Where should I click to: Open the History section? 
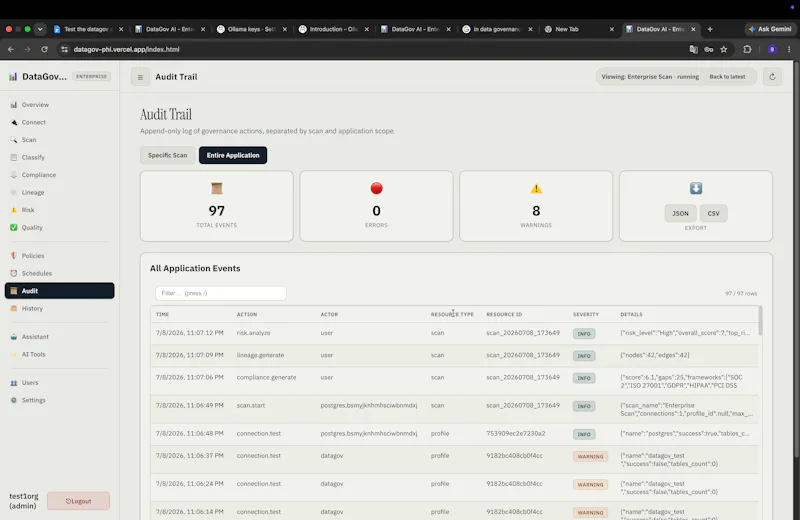point(32,308)
